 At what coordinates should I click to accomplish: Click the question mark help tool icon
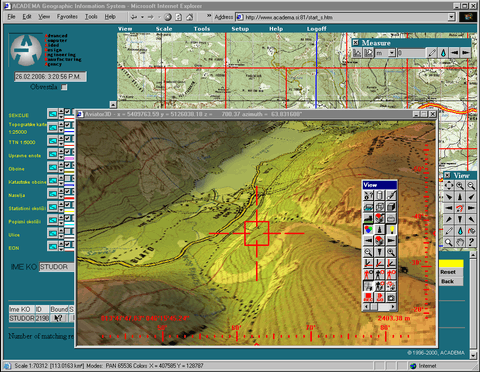point(471,242)
